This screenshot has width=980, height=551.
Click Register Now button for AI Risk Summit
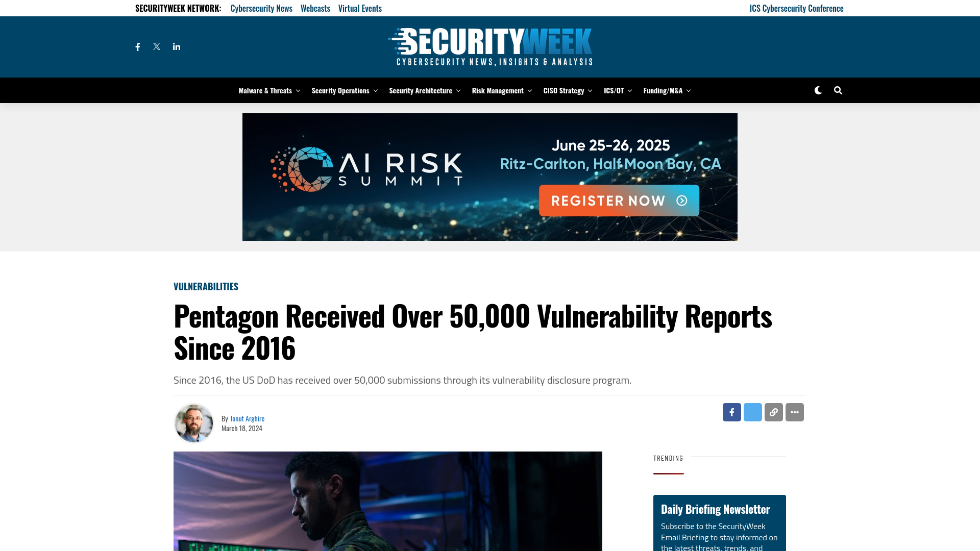tap(619, 200)
